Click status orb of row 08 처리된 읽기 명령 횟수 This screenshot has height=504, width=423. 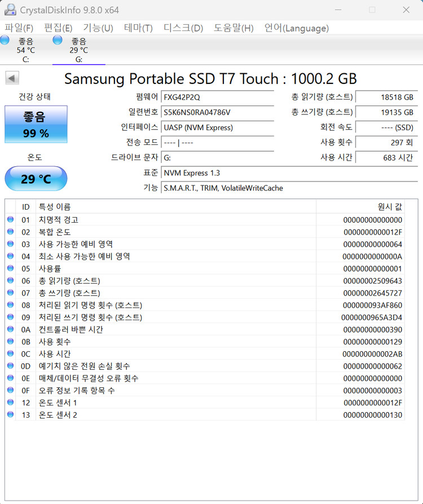click(x=10, y=305)
